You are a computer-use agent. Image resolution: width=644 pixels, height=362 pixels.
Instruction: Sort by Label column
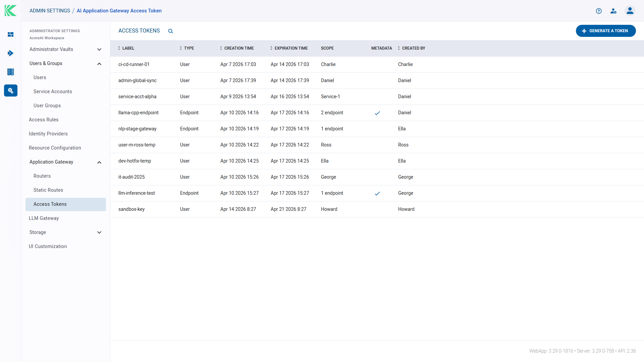[126, 48]
